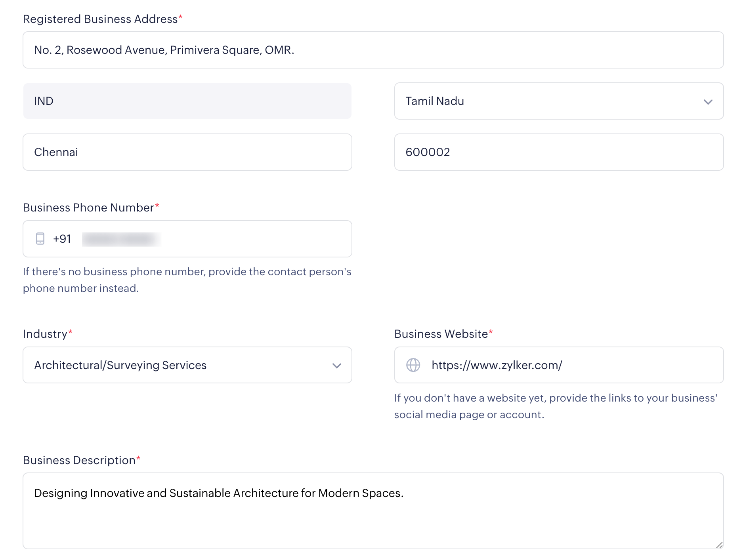The width and height of the screenshot is (745, 560).
Task: Click the Registered Business Address label
Action: (x=100, y=19)
